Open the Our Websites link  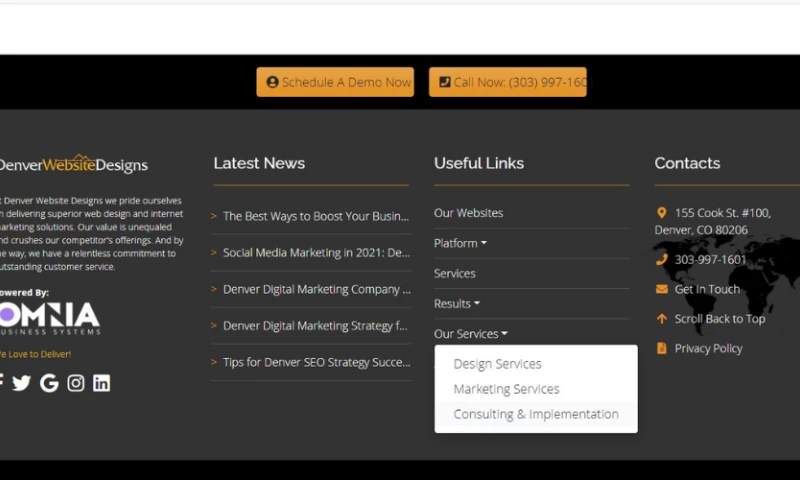click(468, 213)
